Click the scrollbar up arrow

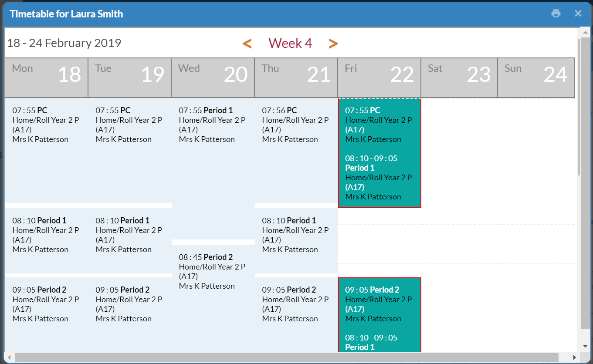(x=585, y=32)
